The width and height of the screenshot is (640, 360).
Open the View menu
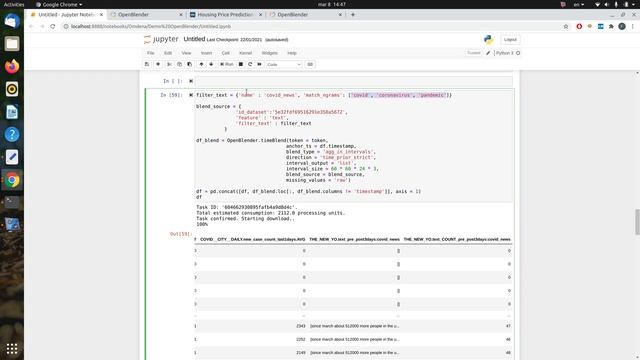[x=186, y=53]
